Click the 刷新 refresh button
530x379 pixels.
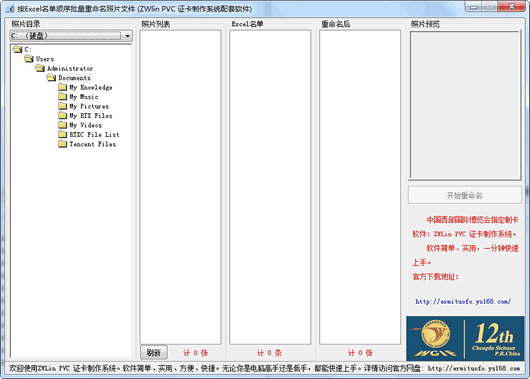coord(154,353)
